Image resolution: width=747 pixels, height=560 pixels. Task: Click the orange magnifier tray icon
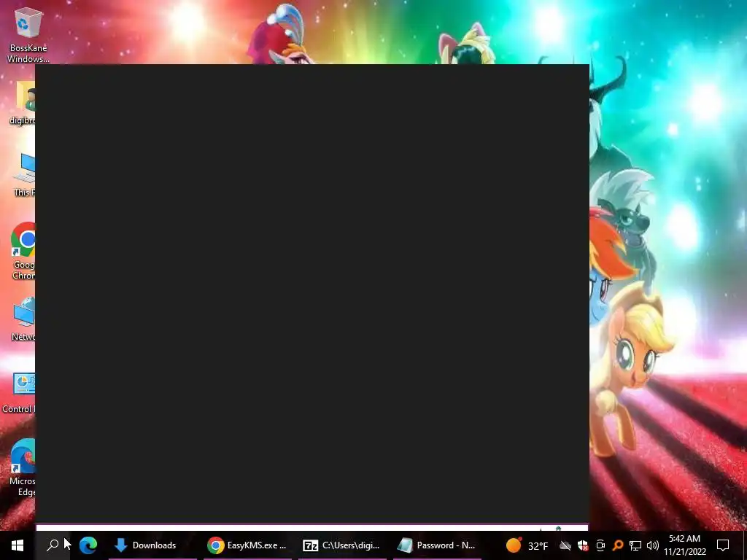(617, 545)
